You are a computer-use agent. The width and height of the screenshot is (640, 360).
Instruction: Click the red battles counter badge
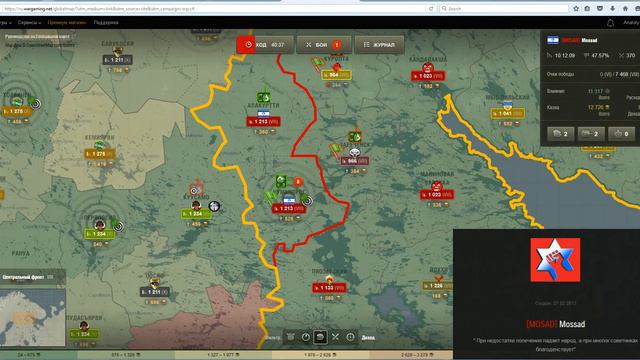coord(337,45)
